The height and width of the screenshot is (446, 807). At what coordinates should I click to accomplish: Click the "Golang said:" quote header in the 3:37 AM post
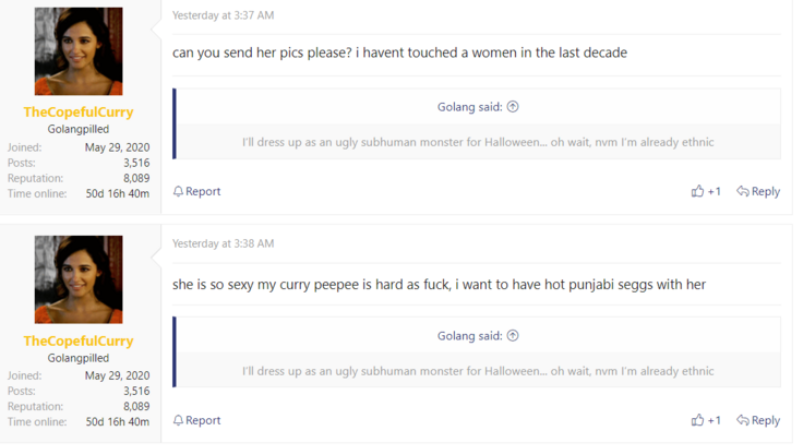(470, 107)
